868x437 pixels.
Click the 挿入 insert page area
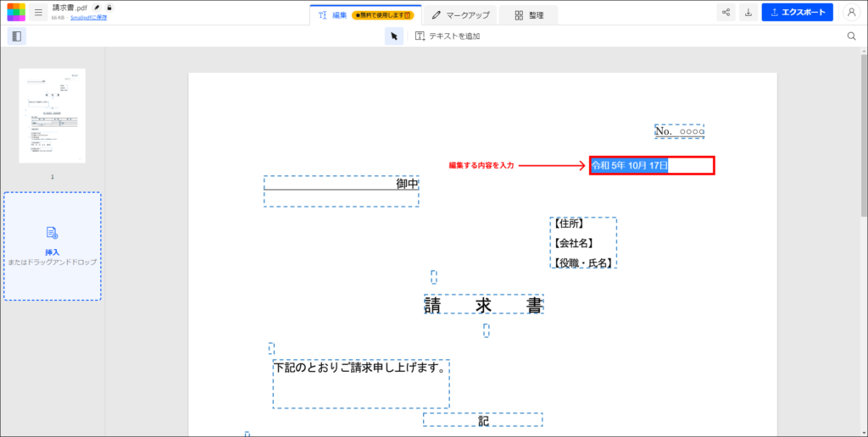point(52,246)
